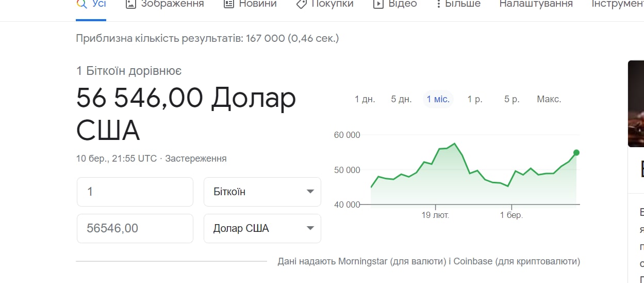Image resolution: width=644 pixels, height=283 pixels.
Task: Show the Макс. chart range
Action: click(x=549, y=99)
